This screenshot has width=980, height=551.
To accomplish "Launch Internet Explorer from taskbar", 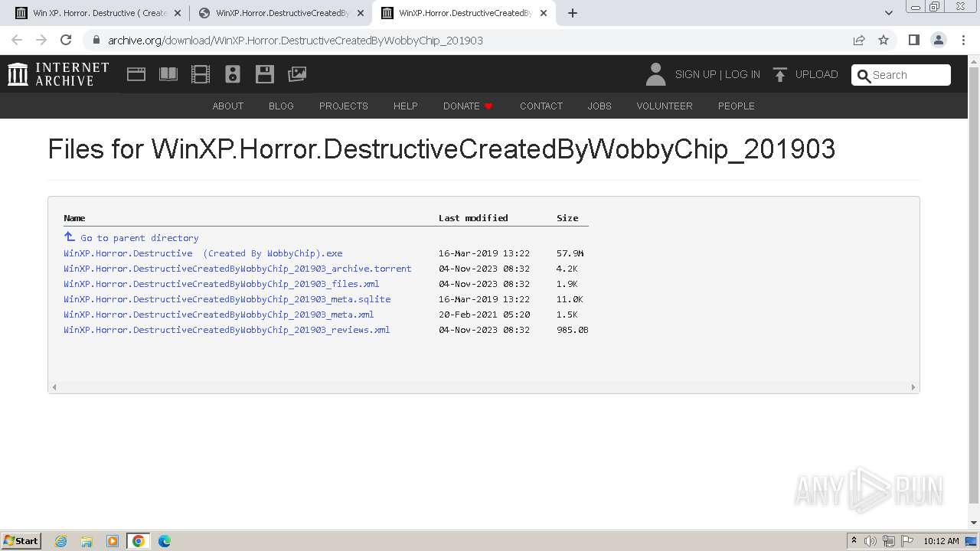I will coord(61,541).
